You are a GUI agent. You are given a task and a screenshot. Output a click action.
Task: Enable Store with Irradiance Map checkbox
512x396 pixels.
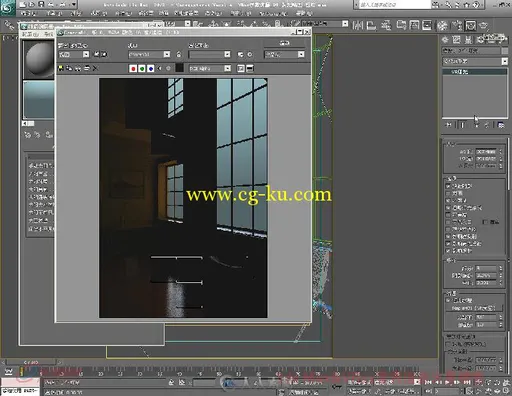tap(448, 229)
